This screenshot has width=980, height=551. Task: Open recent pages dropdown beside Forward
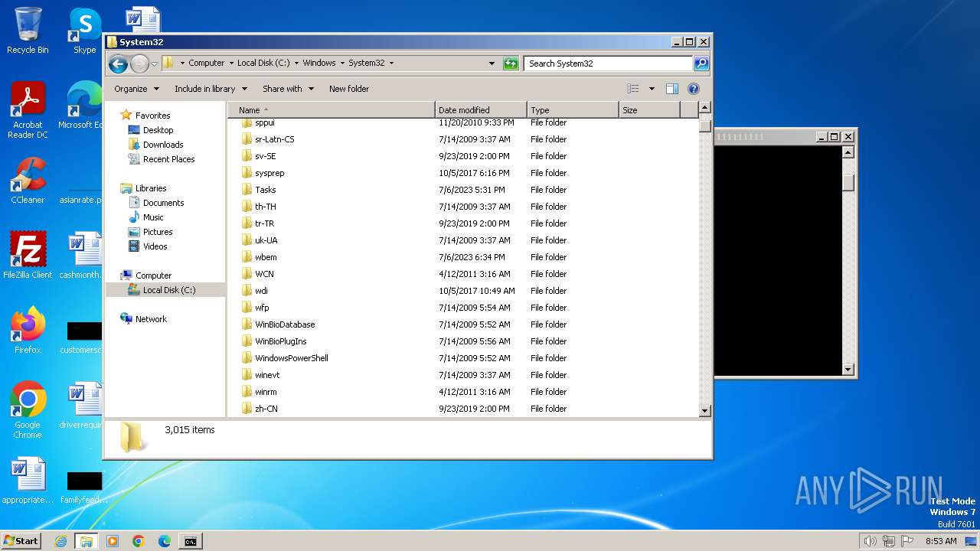155,64
